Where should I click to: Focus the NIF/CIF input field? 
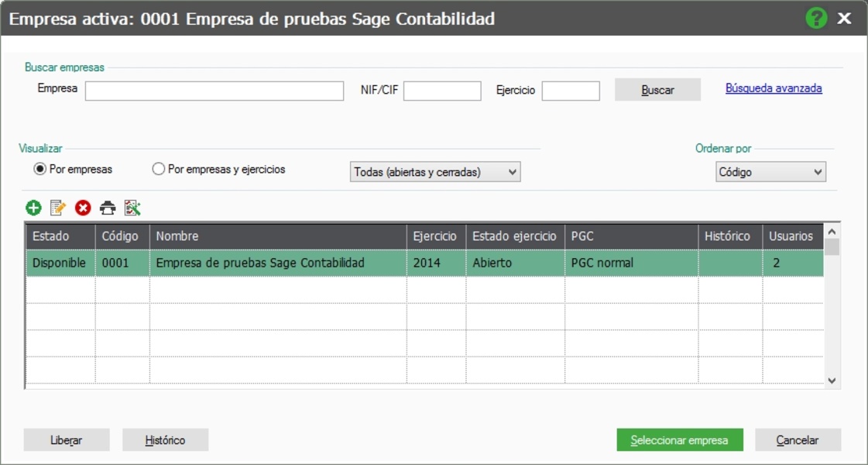point(442,91)
